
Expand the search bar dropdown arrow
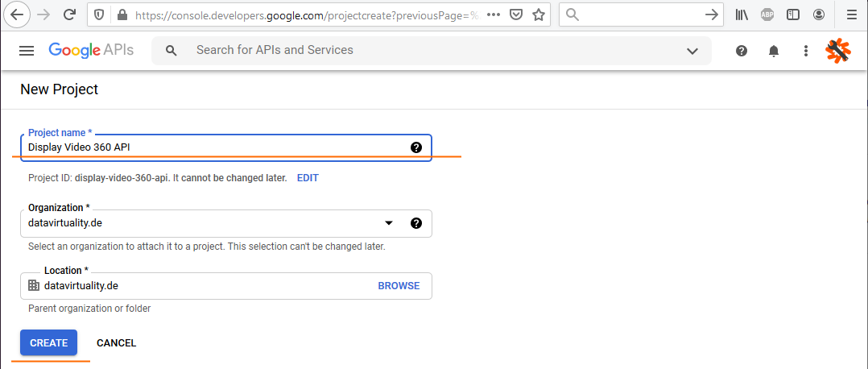(x=692, y=51)
